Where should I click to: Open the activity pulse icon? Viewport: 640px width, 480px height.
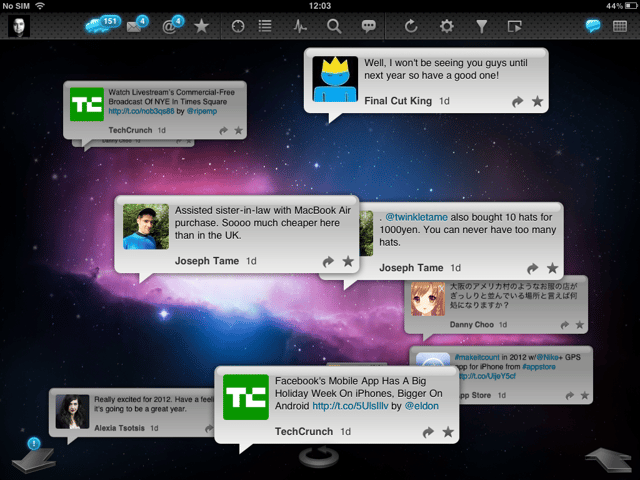pos(300,27)
